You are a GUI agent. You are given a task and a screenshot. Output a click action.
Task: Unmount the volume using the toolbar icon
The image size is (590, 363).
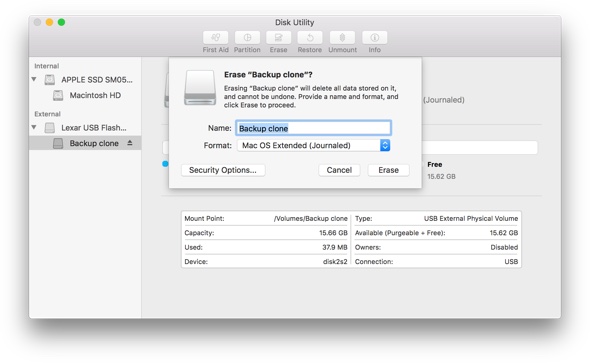tap(342, 38)
